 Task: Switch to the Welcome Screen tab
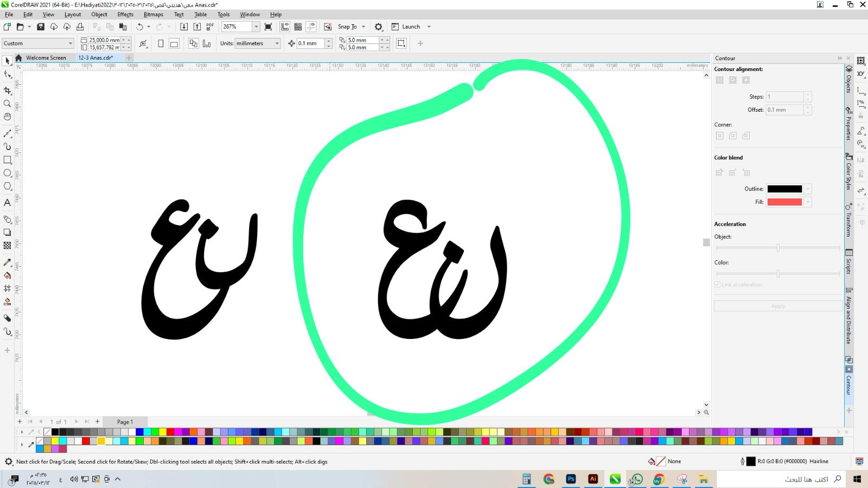(x=46, y=57)
